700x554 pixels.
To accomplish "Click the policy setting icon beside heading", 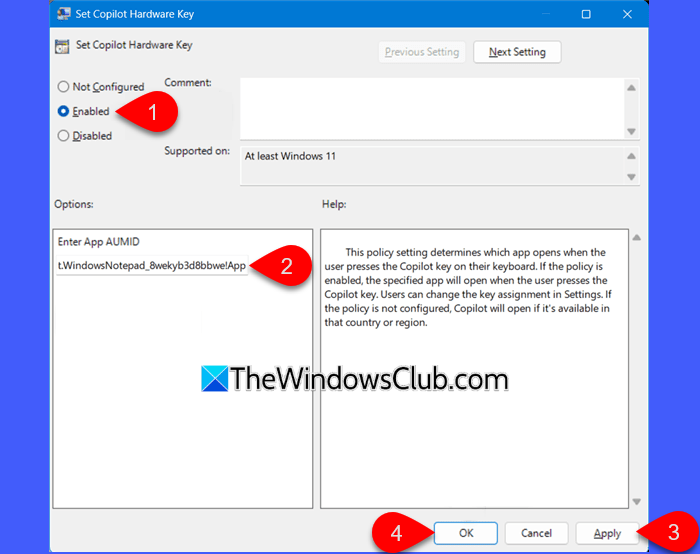I will pyautogui.click(x=62, y=46).
